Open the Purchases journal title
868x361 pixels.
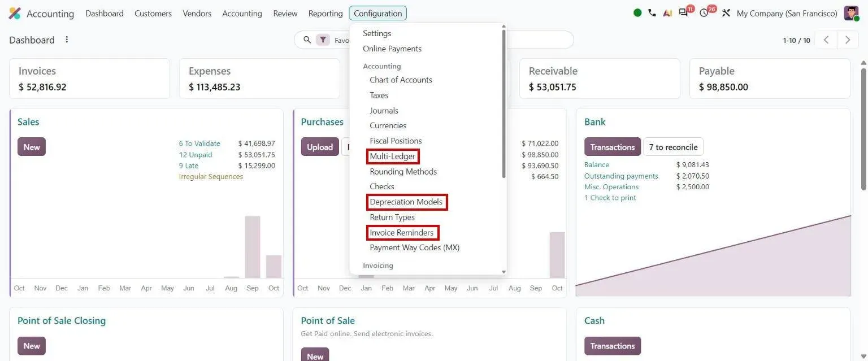coord(322,122)
